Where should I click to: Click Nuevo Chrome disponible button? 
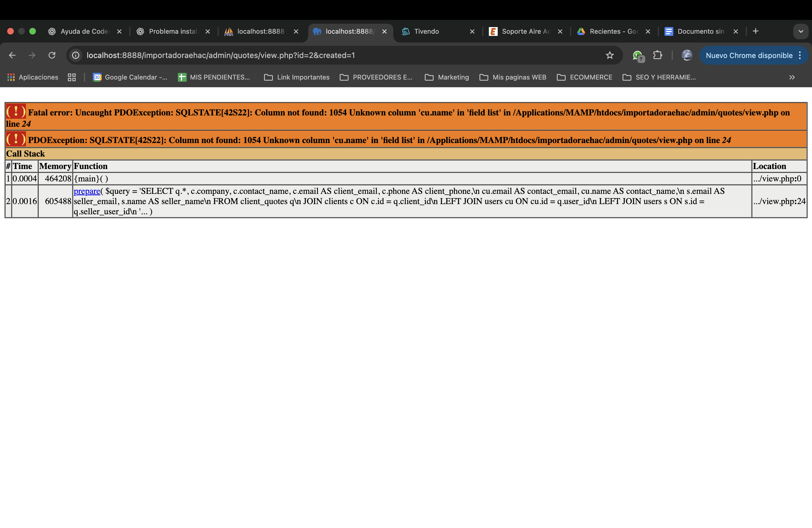pyautogui.click(x=748, y=56)
